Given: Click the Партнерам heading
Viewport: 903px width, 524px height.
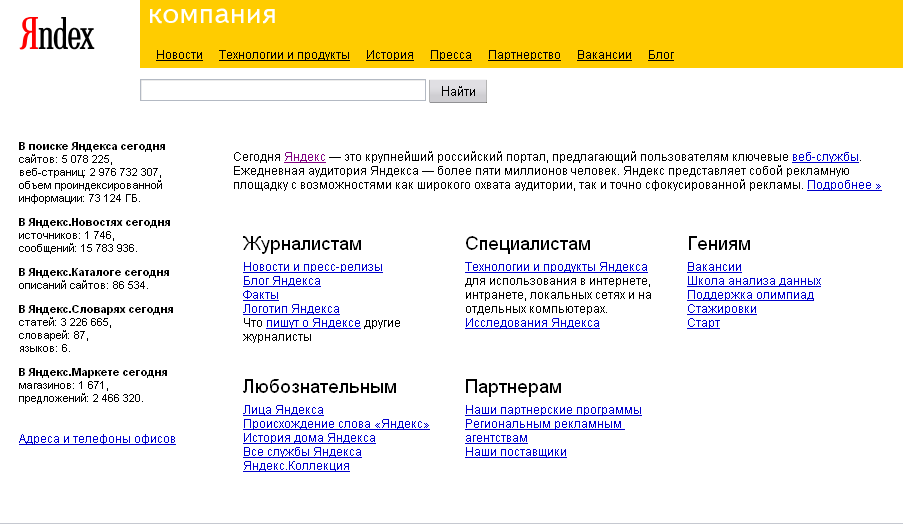Looking at the screenshot, I should click(x=513, y=386).
